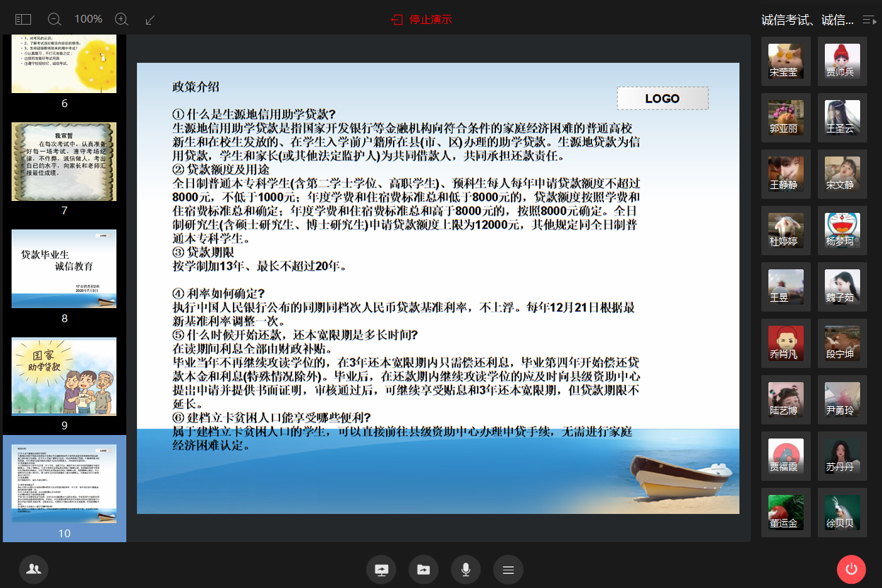Click heading ④ 利率如何确定?
The height and width of the screenshot is (588, 882).
(219, 293)
